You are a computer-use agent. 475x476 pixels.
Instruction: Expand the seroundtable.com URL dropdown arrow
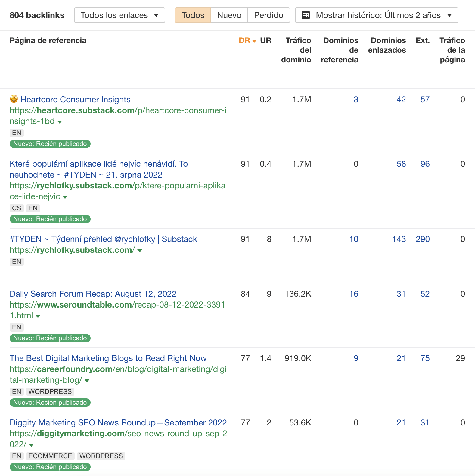coord(38,316)
